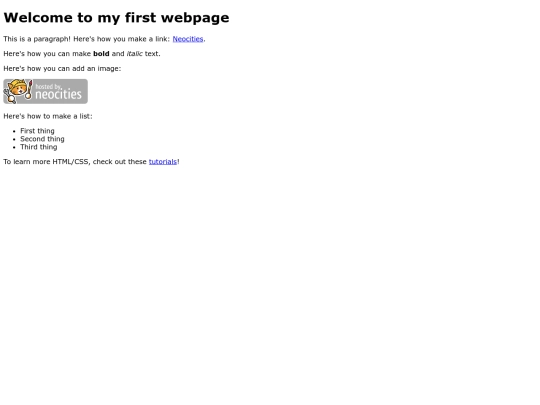
Task: Click the paintbrush in the cat mascot's paw
Action: point(29,90)
